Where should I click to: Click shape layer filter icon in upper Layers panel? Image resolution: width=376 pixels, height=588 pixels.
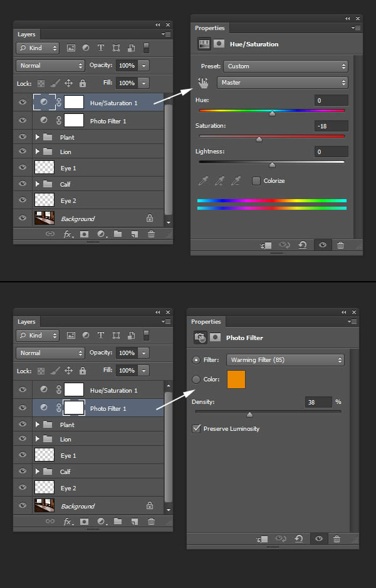point(116,48)
